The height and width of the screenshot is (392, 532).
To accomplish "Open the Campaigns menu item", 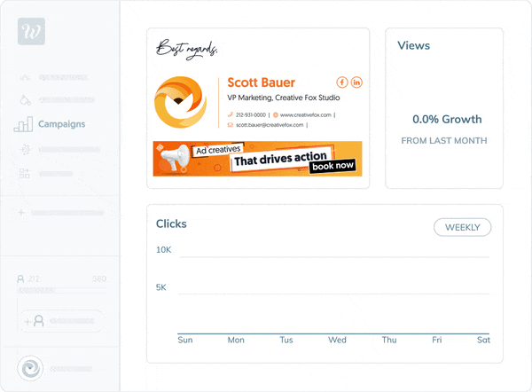I will point(62,124).
